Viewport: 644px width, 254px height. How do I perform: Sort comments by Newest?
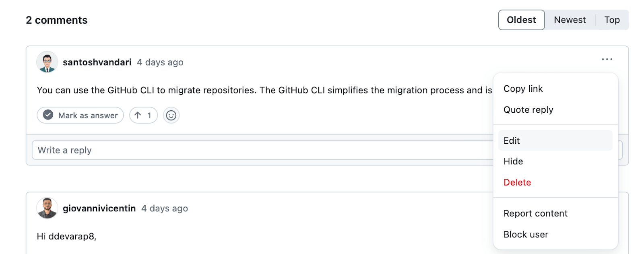pos(570,20)
